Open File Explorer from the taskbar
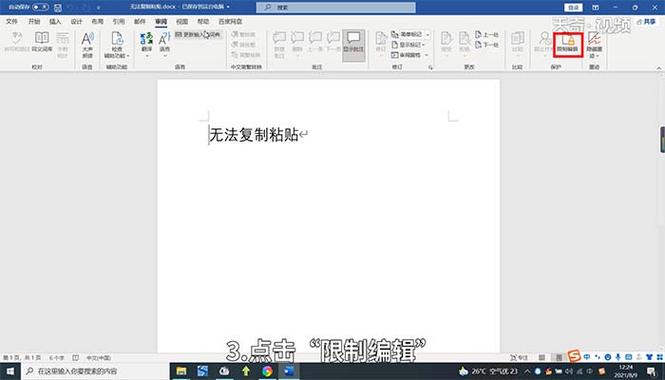This screenshot has width=665, height=380. pos(182,372)
